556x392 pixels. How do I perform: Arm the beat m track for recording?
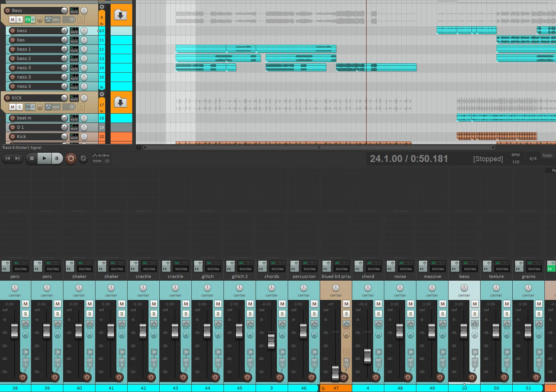12,118
